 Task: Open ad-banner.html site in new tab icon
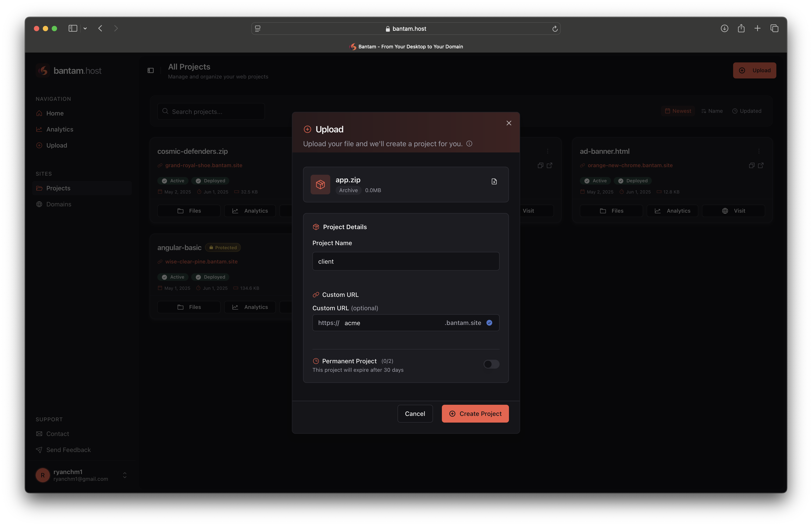pos(761,166)
